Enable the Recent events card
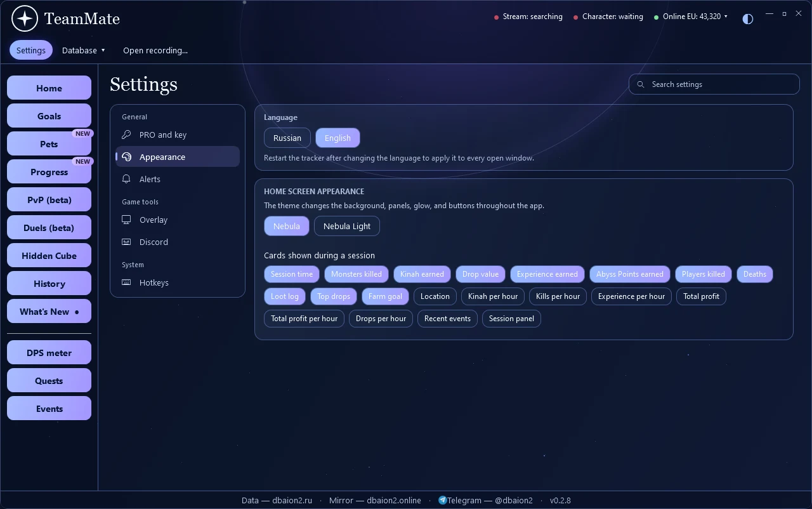 pyautogui.click(x=447, y=319)
